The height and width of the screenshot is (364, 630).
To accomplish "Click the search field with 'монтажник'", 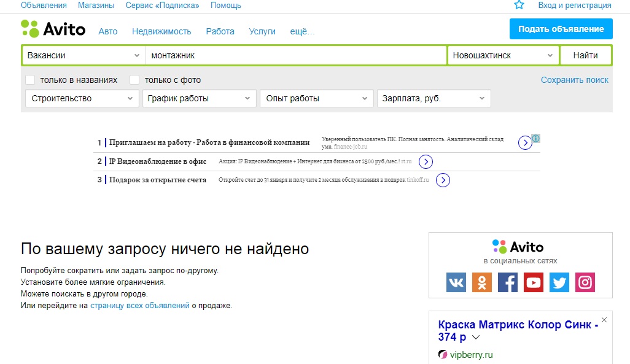I will point(295,55).
